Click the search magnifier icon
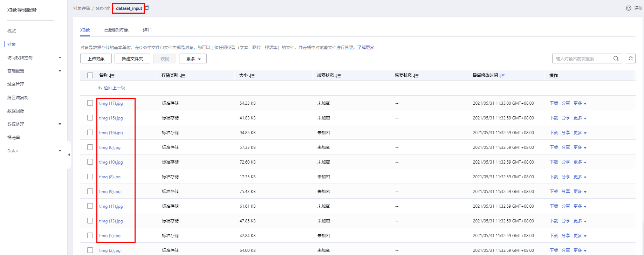 [616, 58]
